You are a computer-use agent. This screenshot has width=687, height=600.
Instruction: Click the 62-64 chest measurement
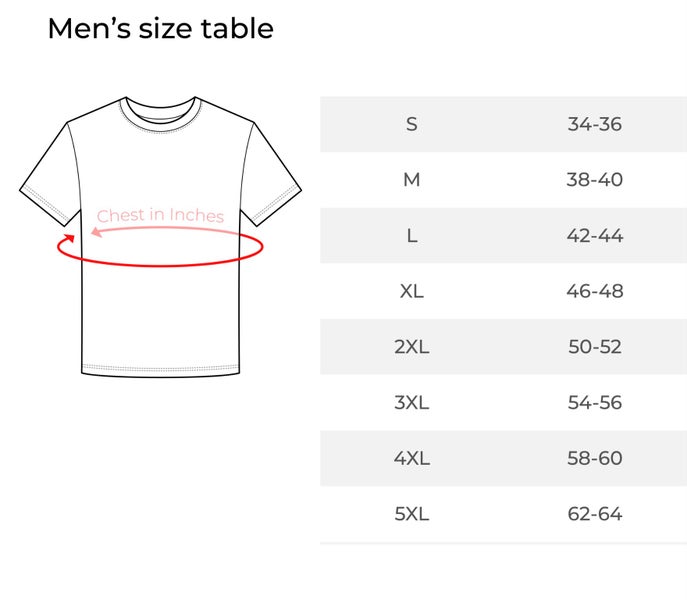[595, 514]
